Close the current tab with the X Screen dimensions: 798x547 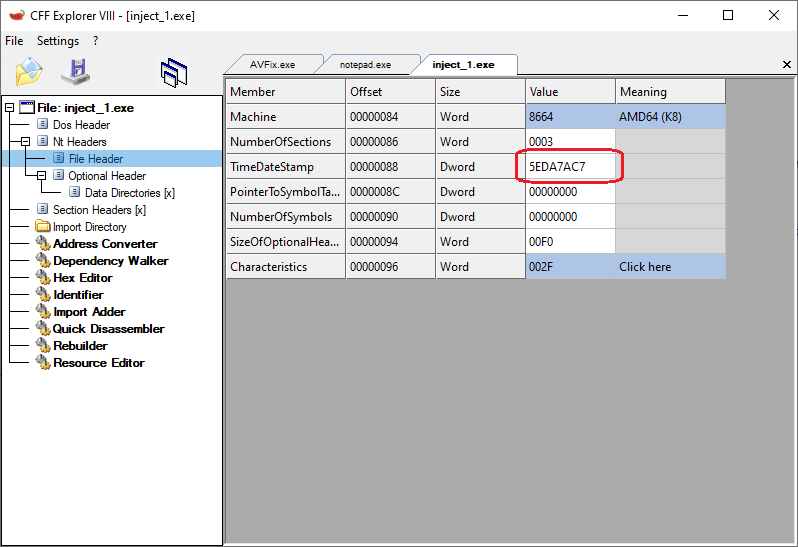pyautogui.click(x=787, y=65)
